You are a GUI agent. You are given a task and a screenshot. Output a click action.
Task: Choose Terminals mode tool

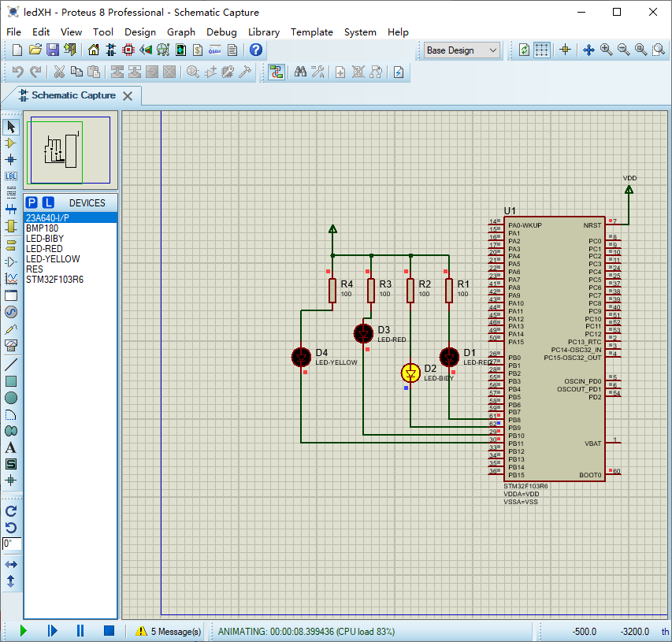pos(11,246)
